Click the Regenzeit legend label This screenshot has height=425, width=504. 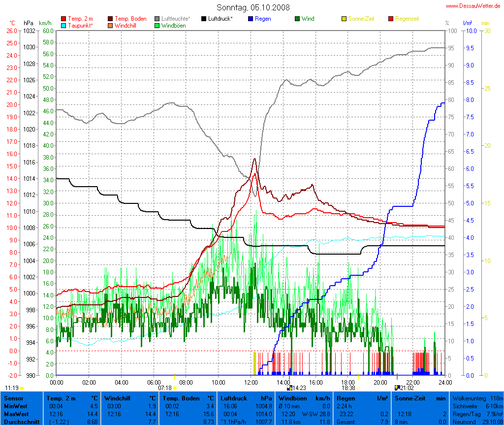tap(408, 19)
